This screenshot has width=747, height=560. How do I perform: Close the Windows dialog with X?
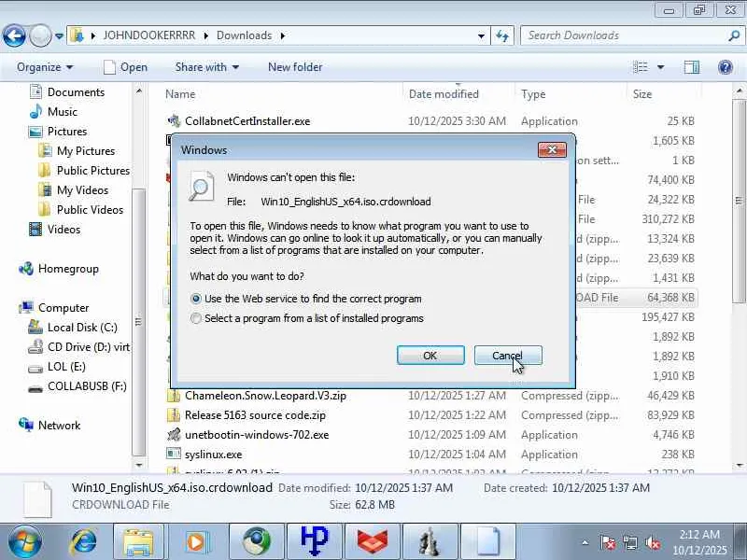point(552,150)
